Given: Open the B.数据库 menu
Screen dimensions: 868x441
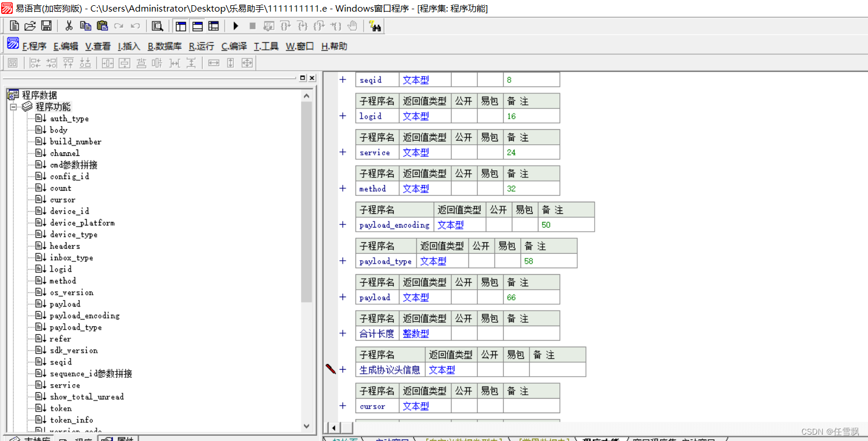Looking at the screenshot, I should click(164, 46).
